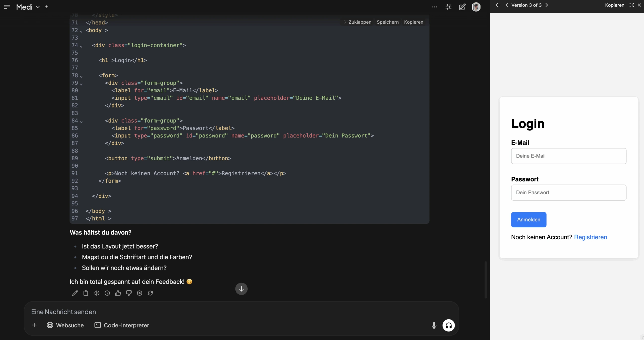The width and height of the screenshot is (644, 340).
Task: Click Speichern in the code block
Action: (388, 22)
